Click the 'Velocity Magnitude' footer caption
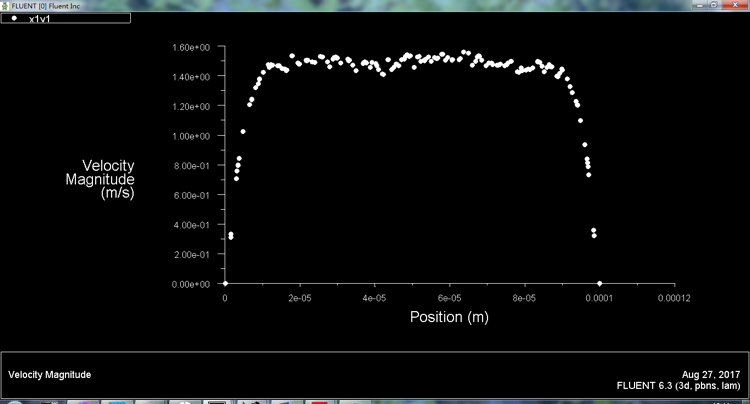Viewport: 750px width, 404px height. (x=50, y=375)
